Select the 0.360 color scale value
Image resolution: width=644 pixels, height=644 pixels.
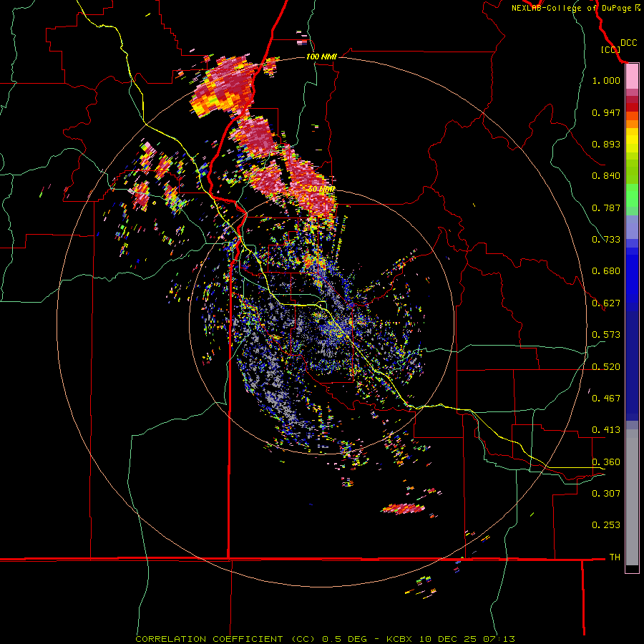click(606, 462)
